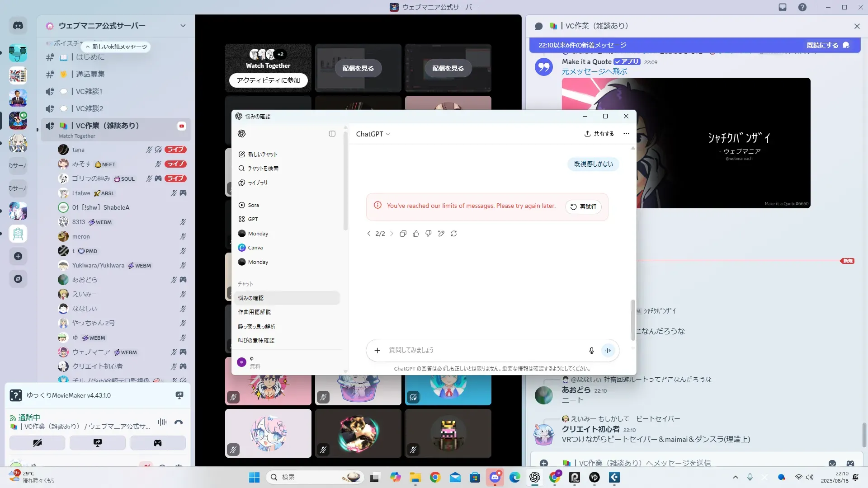Open the 作曲用語解説 chat
Screen dimensions: 868x488
point(255,312)
